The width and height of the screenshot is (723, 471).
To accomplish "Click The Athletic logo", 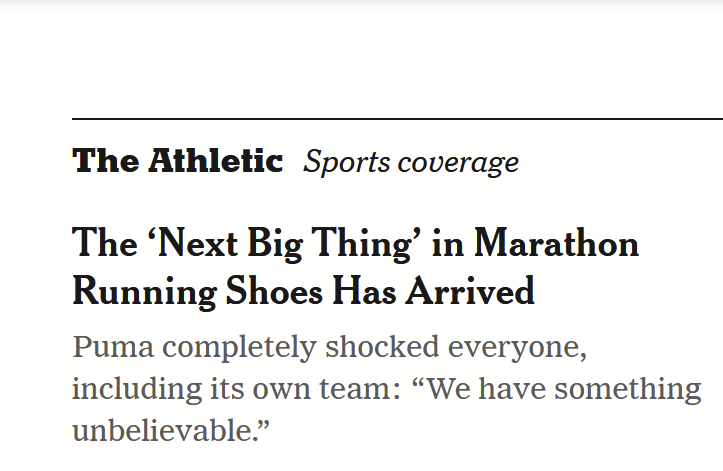I will coord(177,161).
